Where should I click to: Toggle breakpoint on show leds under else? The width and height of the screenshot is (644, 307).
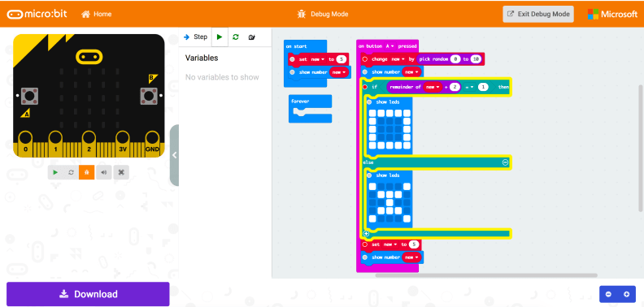point(369,175)
